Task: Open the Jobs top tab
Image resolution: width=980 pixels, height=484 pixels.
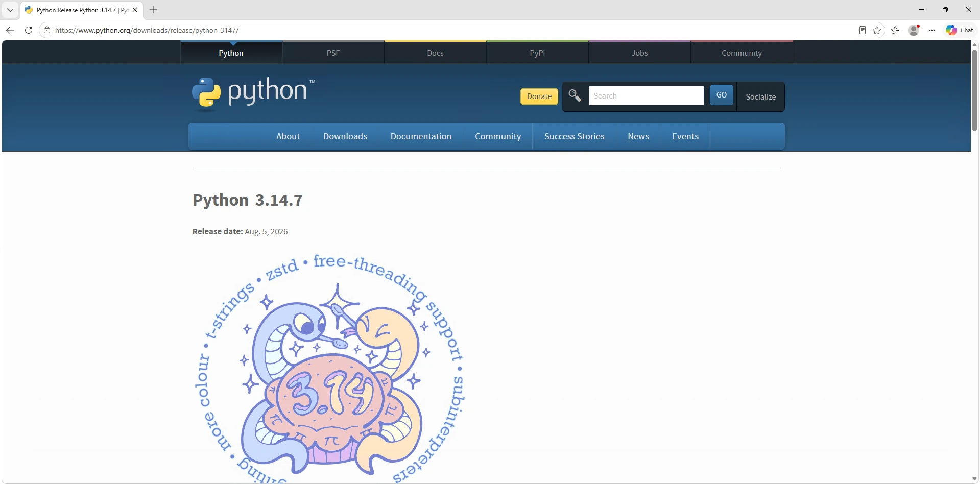Action: (x=640, y=53)
